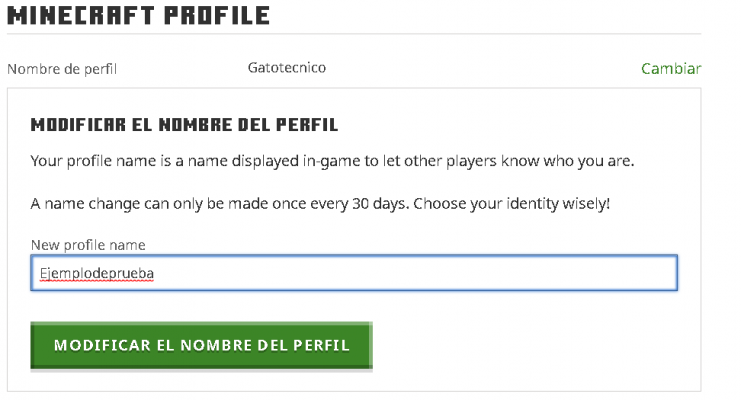Screen dimensions: 741x400
Task: Click the Modificar el nombre del perfil heading
Action: point(184,125)
